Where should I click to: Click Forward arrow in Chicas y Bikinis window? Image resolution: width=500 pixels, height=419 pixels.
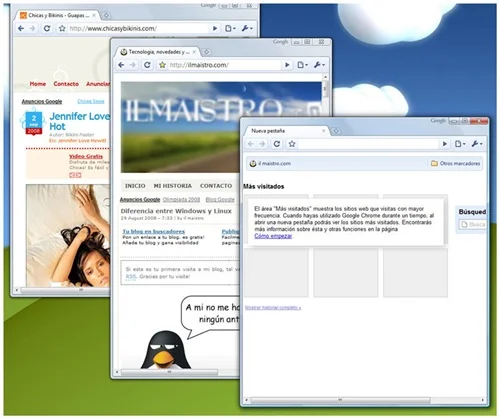(32, 29)
